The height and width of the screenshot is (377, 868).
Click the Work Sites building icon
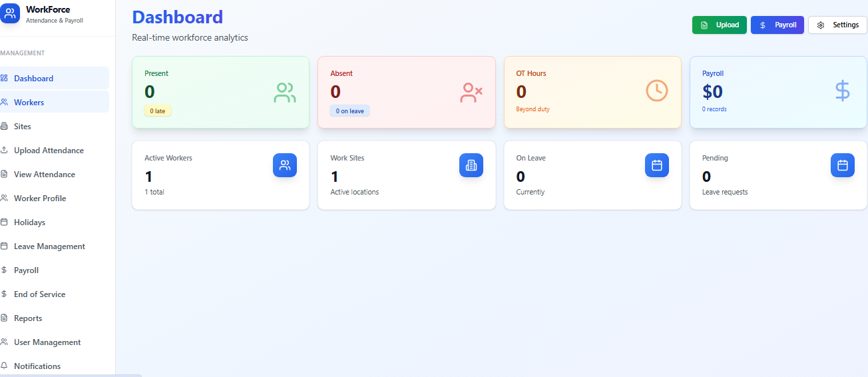pyautogui.click(x=471, y=165)
